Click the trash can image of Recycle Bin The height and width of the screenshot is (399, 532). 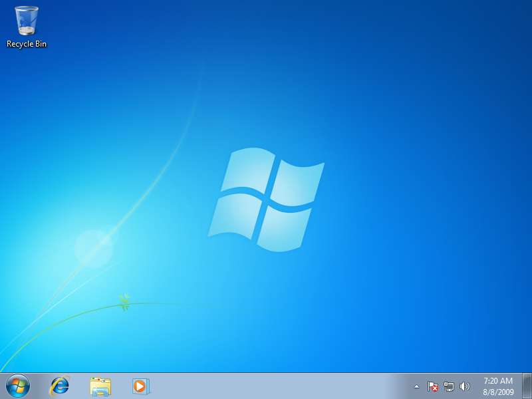(27, 20)
